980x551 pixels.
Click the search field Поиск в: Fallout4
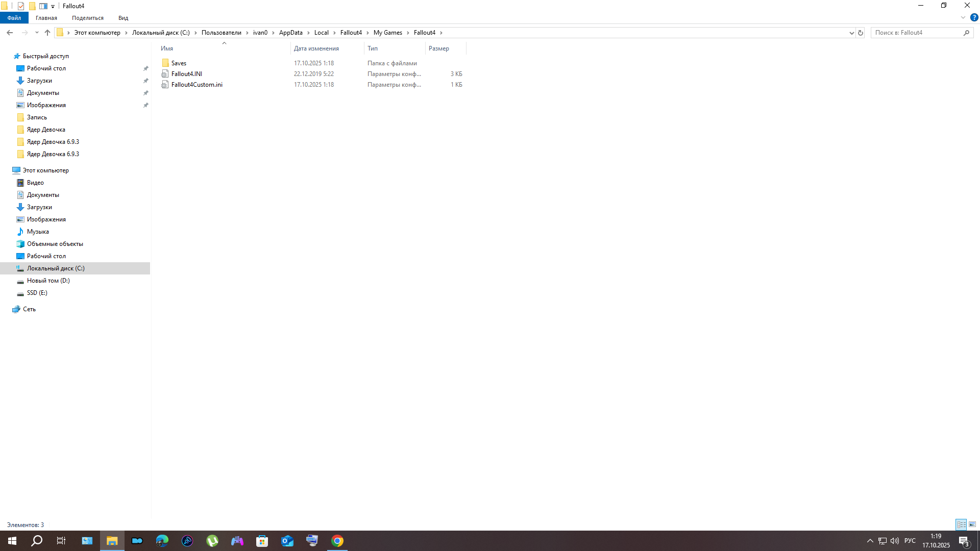tap(917, 33)
